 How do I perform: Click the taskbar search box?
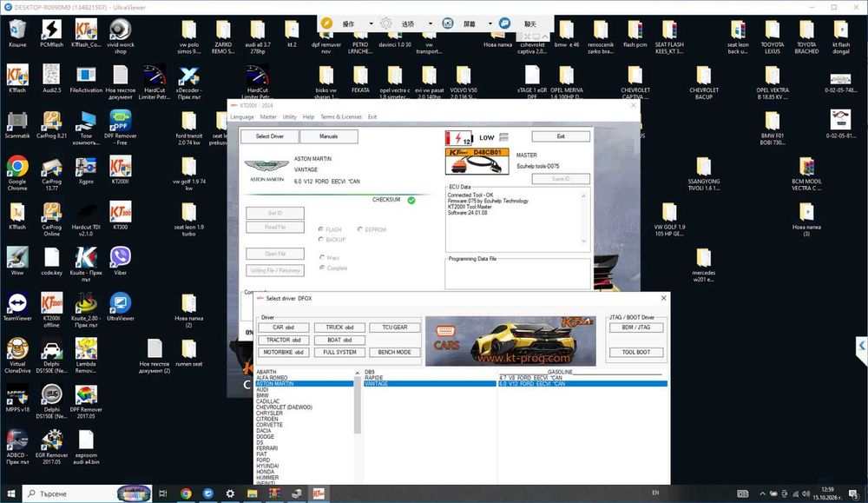(x=87, y=493)
